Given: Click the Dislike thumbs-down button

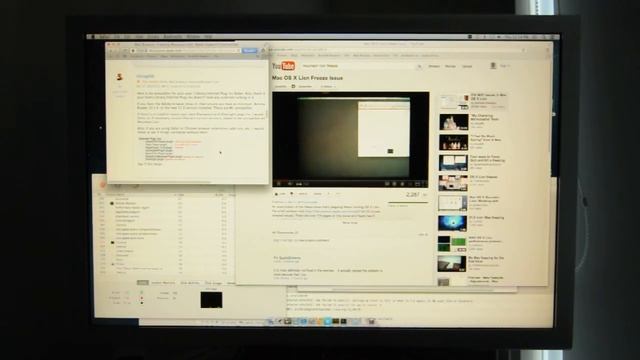Looking at the screenshot, I should [292, 194].
